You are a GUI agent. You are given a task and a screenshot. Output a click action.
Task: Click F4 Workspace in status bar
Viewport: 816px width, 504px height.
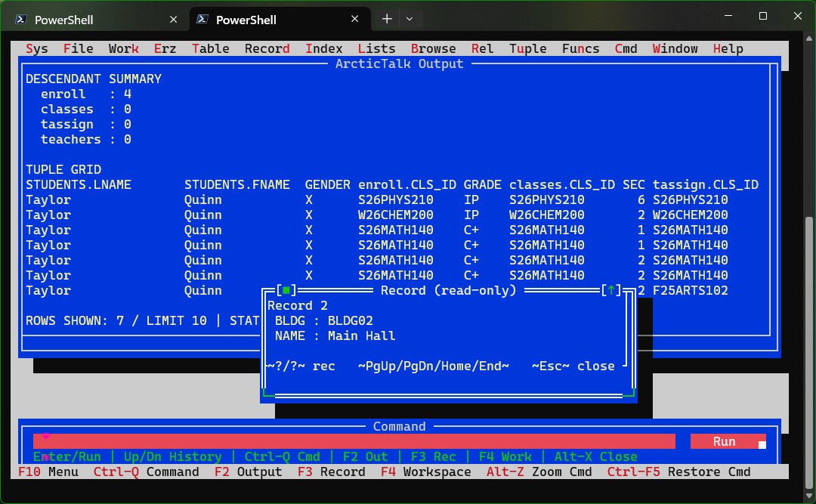click(425, 472)
